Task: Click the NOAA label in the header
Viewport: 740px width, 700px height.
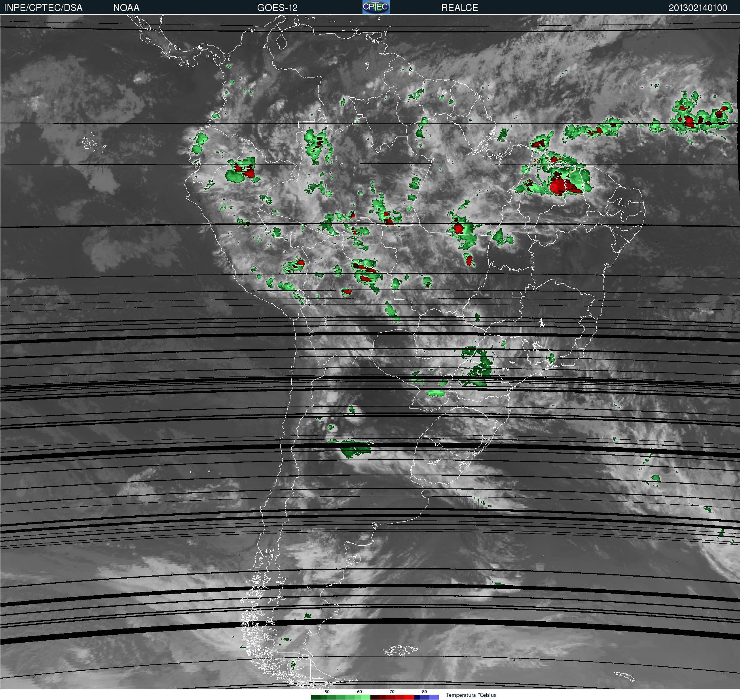Action: coord(126,8)
